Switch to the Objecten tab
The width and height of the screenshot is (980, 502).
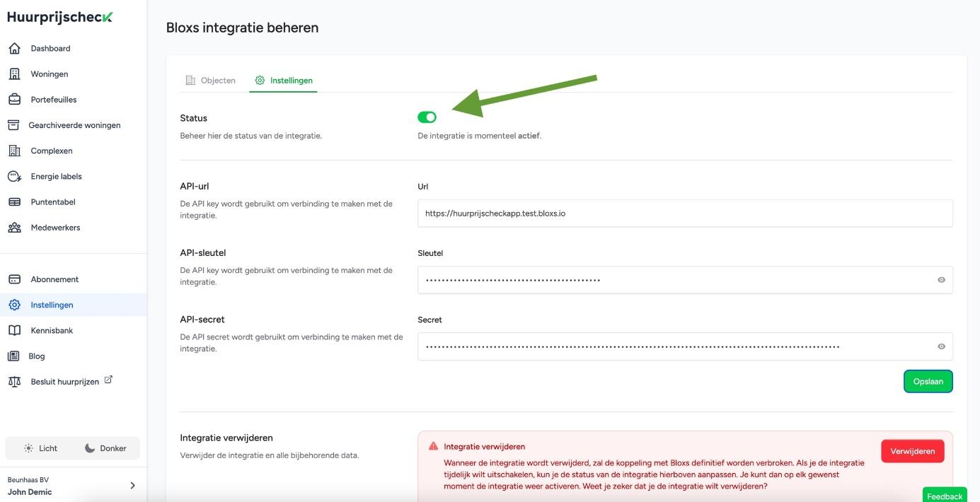210,81
